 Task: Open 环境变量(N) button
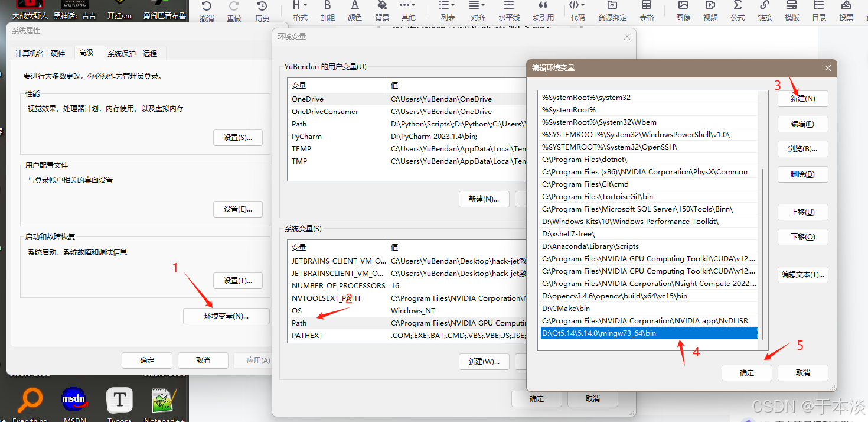click(226, 316)
